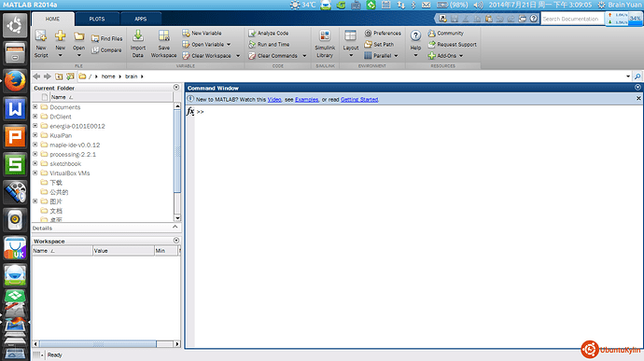Expand the KuaiPan folder

[x=35, y=135]
